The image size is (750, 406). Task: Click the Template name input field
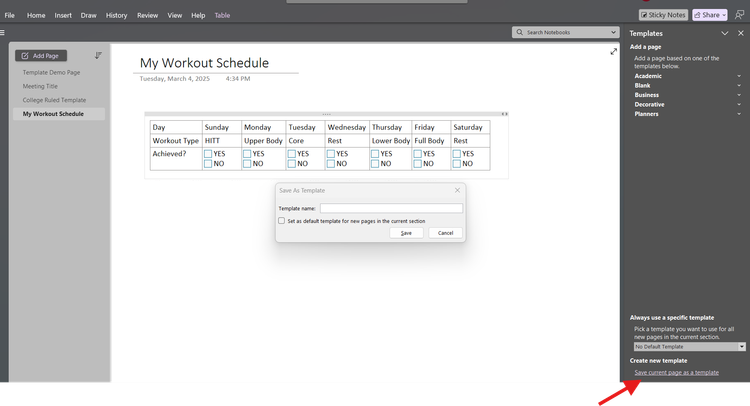391,208
